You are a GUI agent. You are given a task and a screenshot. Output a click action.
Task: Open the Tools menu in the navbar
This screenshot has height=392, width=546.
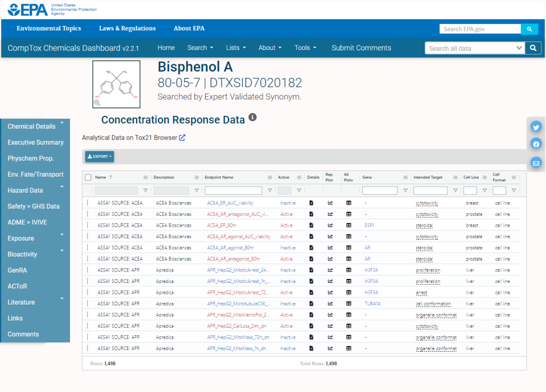305,48
